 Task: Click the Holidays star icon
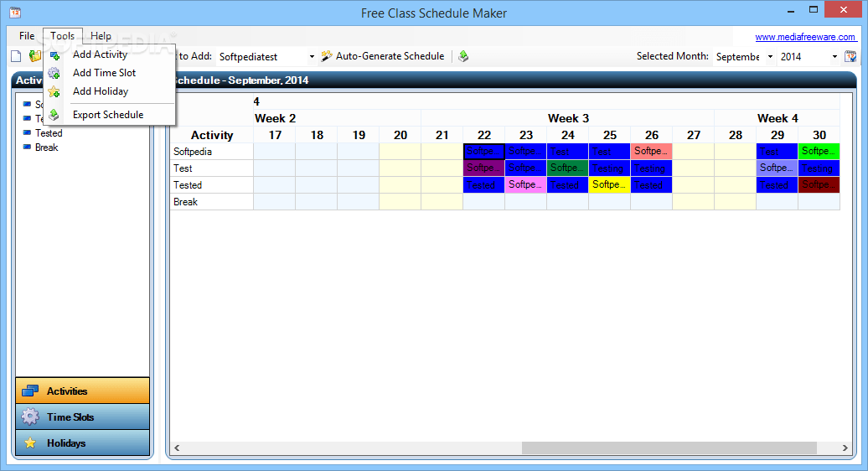(x=30, y=443)
